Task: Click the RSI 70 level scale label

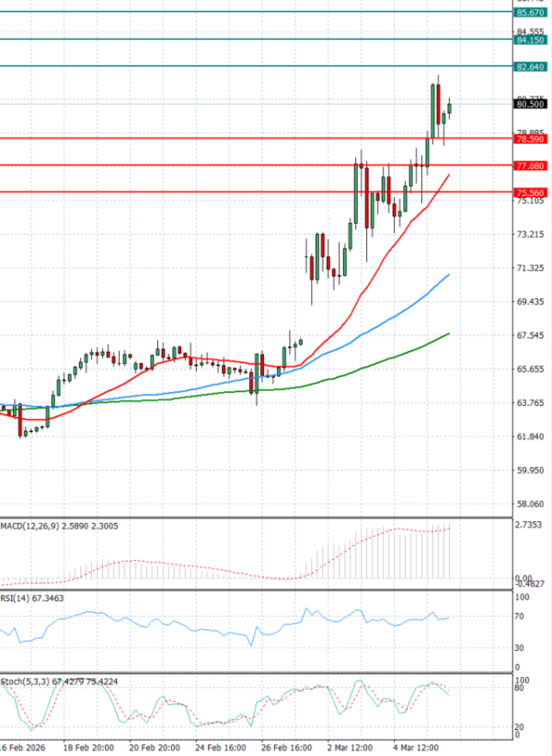Action: [x=520, y=616]
